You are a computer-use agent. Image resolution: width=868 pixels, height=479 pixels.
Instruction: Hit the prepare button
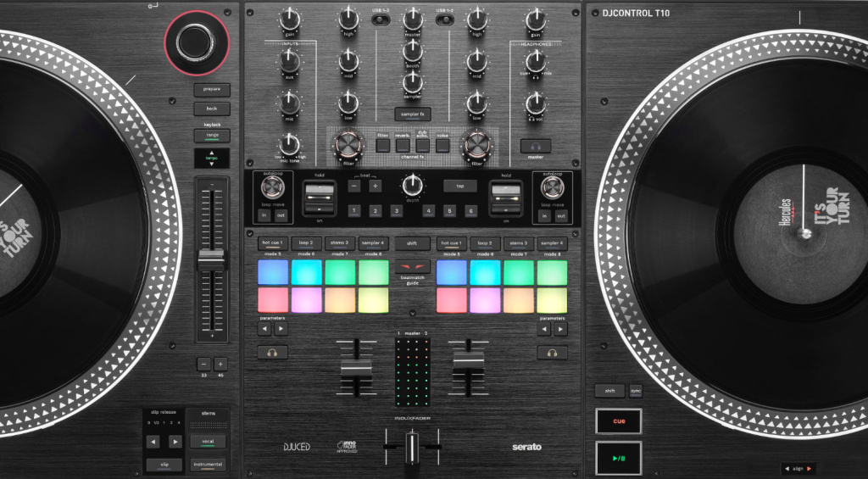[x=212, y=90]
